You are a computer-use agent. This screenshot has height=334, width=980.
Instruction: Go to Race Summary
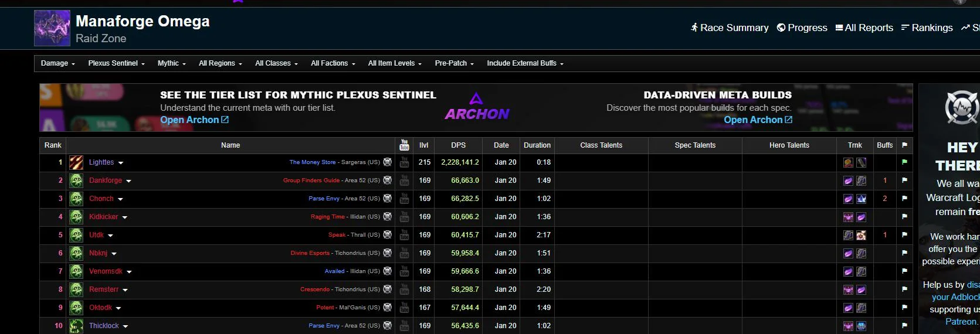(x=730, y=28)
